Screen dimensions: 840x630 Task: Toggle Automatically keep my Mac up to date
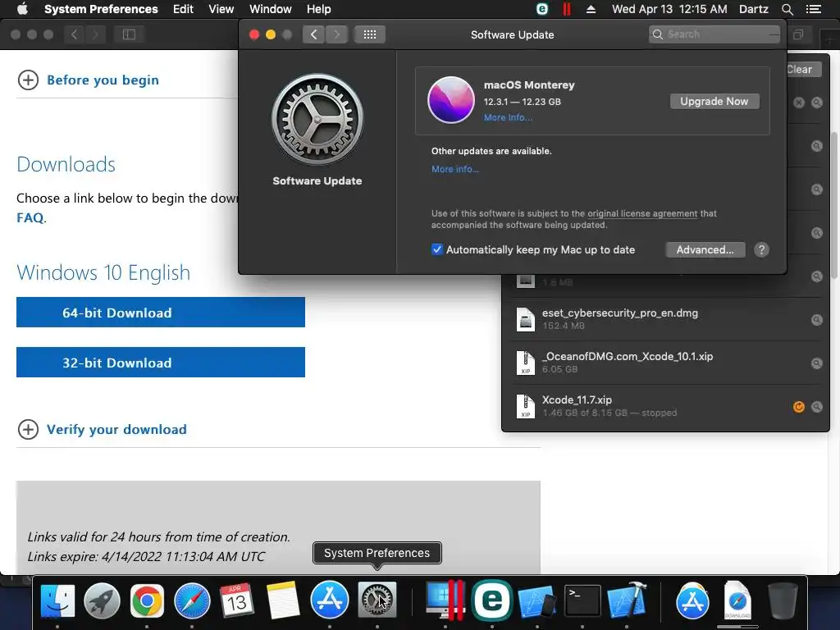tap(437, 249)
